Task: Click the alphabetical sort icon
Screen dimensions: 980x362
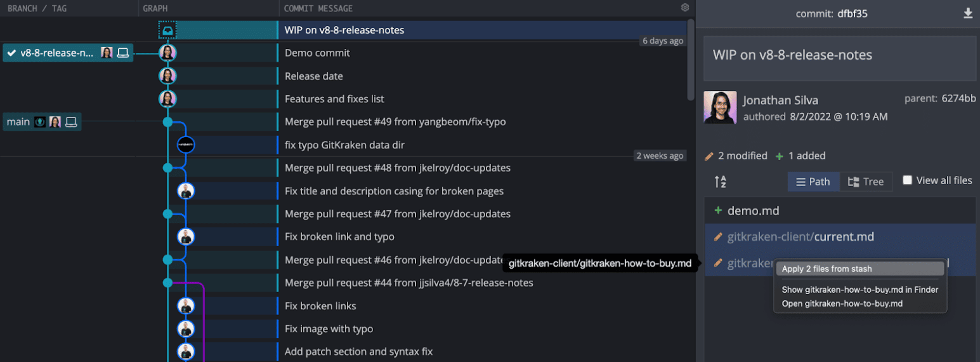Action: tap(721, 182)
